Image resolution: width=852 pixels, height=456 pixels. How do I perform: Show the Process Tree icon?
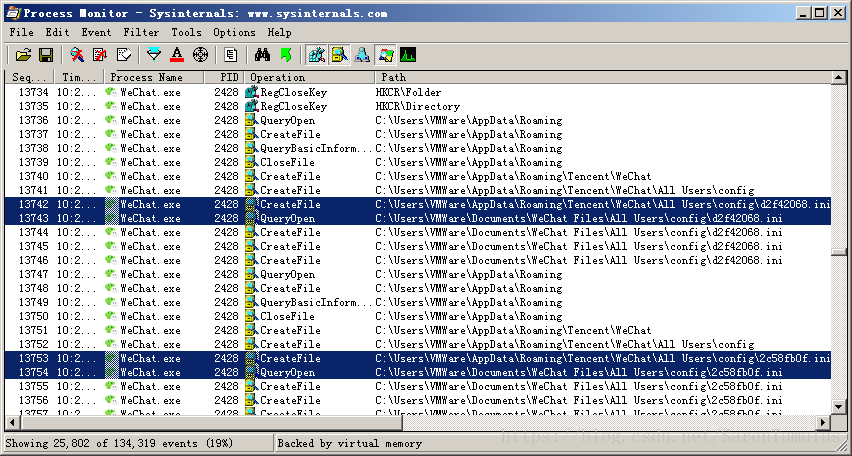pyautogui.click(x=231, y=55)
